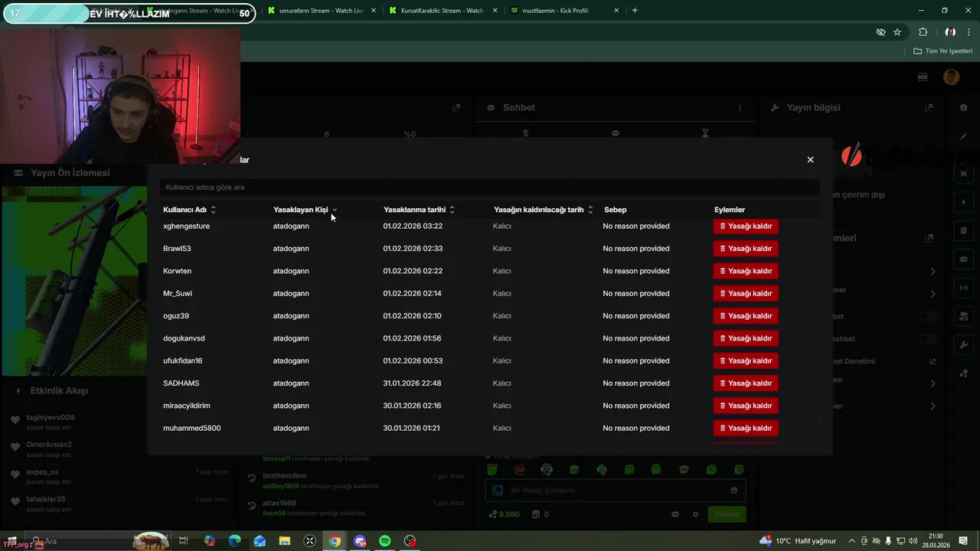Screen dimensions: 980x551
Task: Open the Chrome profile avatar
Action: point(950,32)
